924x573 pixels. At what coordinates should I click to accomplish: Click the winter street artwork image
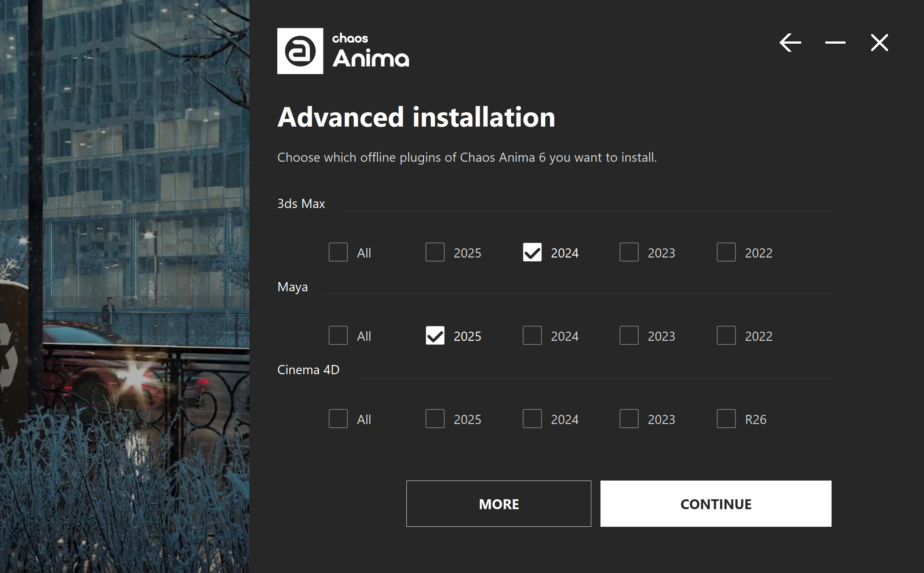pyautogui.click(x=125, y=286)
